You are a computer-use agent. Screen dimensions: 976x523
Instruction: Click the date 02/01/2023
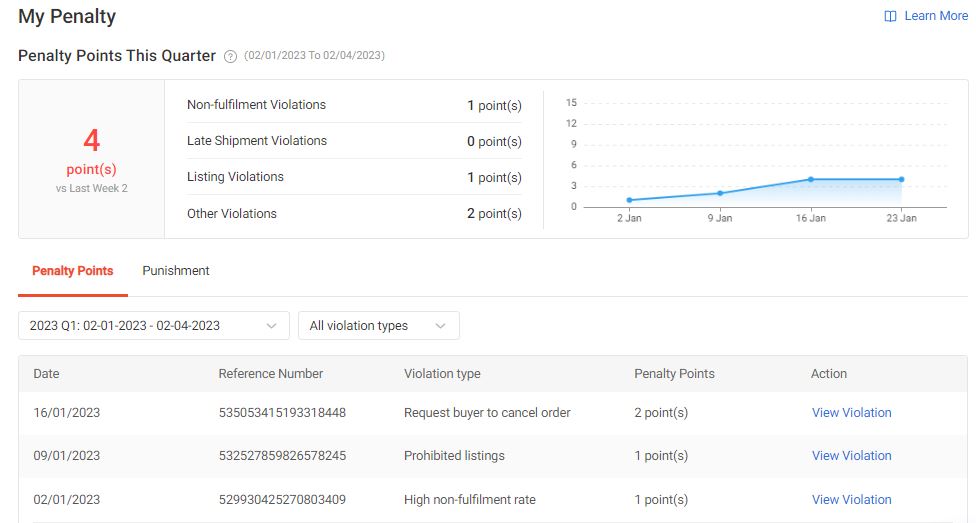67,499
